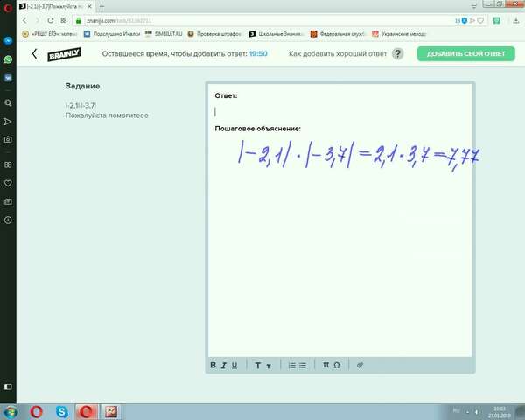This screenshot has height=420, width=525.
Task: Toggle underline formatting in editor
Action: pos(234,365)
